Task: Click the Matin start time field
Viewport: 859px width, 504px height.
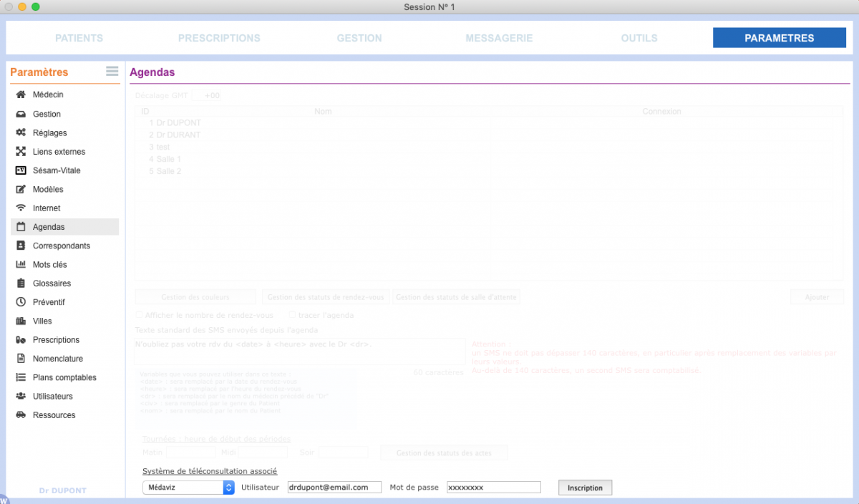Action: pyautogui.click(x=190, y=452)
